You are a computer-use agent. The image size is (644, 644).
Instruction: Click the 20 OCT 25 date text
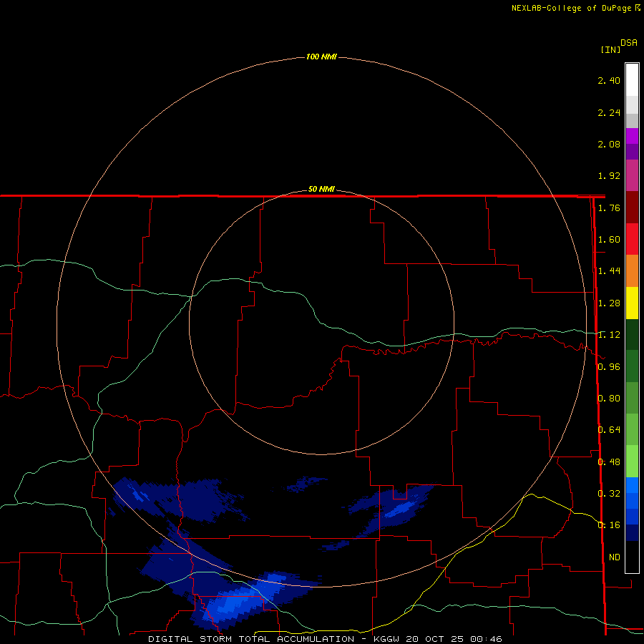435,639
